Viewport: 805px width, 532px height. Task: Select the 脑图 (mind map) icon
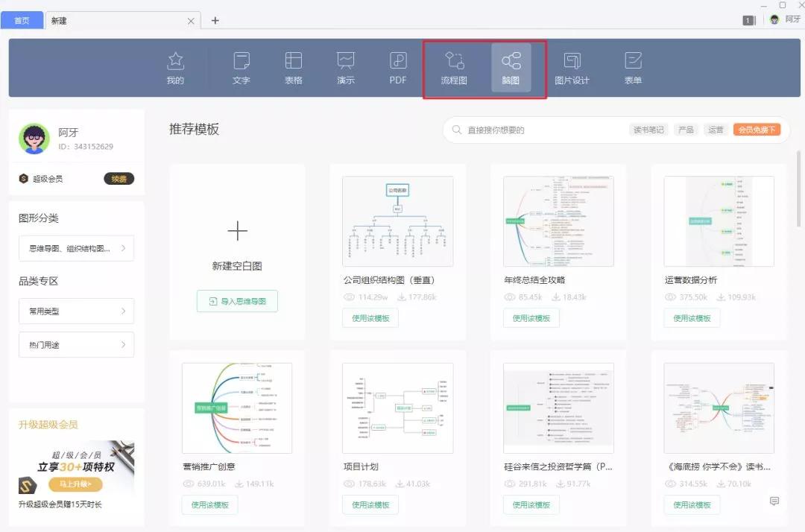[511, 68]
